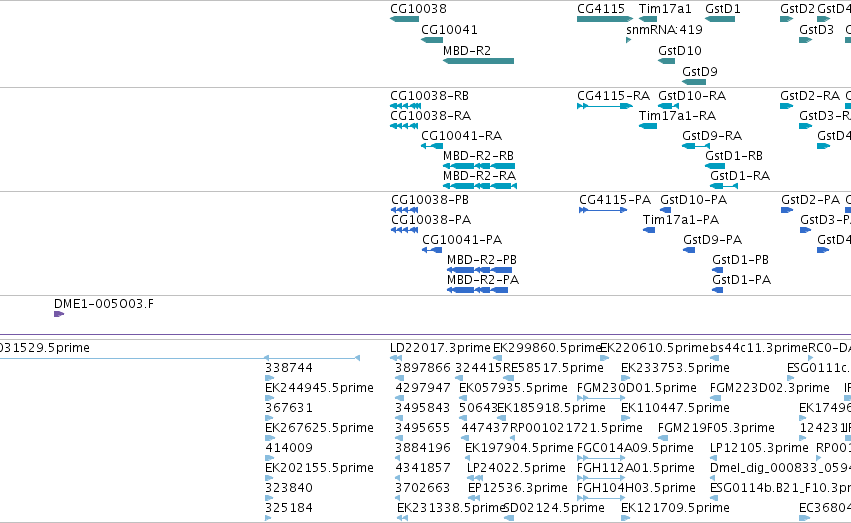Click the snmRNA:419 label
The width and height of the screenshot is (851, 523).
click(664, 30)
